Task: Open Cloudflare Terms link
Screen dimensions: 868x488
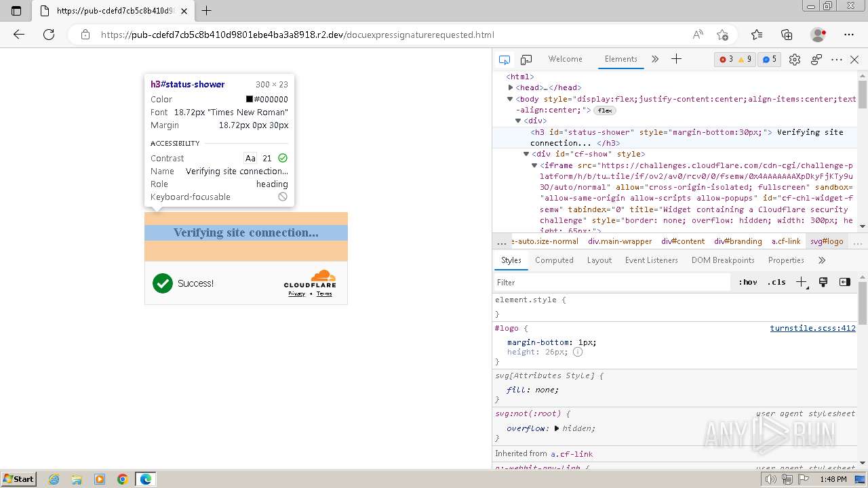Action: coord(324,293)
